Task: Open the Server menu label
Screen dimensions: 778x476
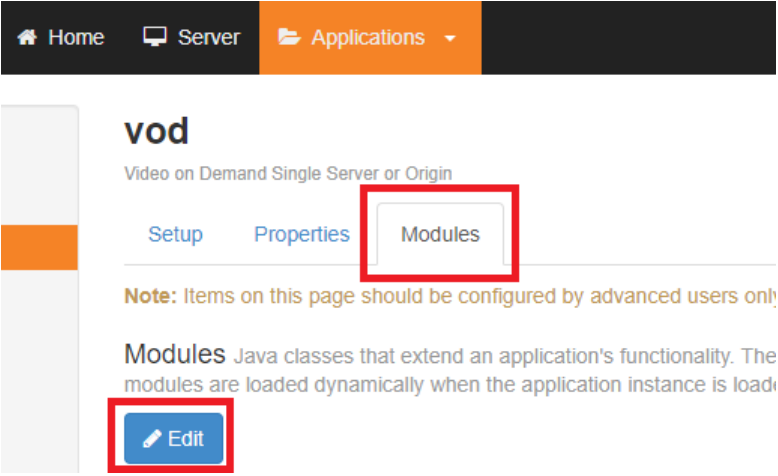Action: (208, 38)
